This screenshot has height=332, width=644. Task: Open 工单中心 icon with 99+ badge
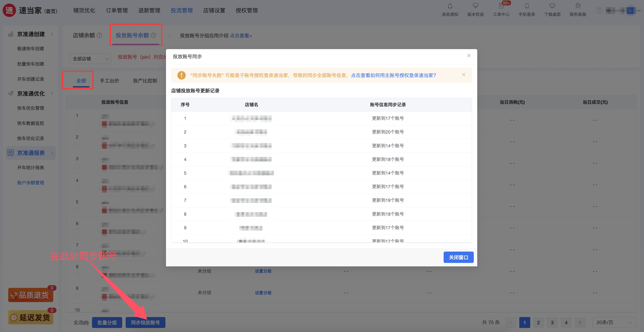[x=501, y=6]
